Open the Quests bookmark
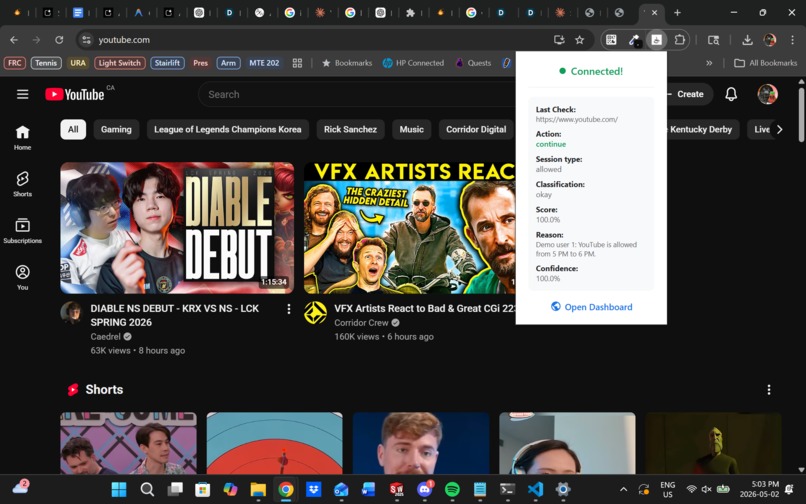The image size is (806, 504). 473,63
